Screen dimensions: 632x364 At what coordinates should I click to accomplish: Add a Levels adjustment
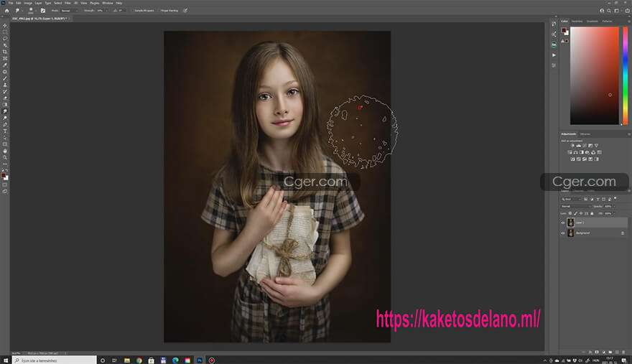pos(579,145)
